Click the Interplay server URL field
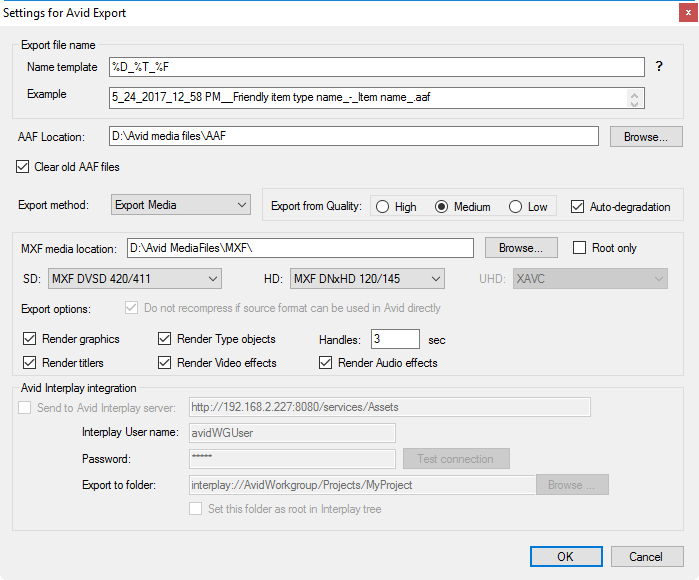 coord(390,407)
